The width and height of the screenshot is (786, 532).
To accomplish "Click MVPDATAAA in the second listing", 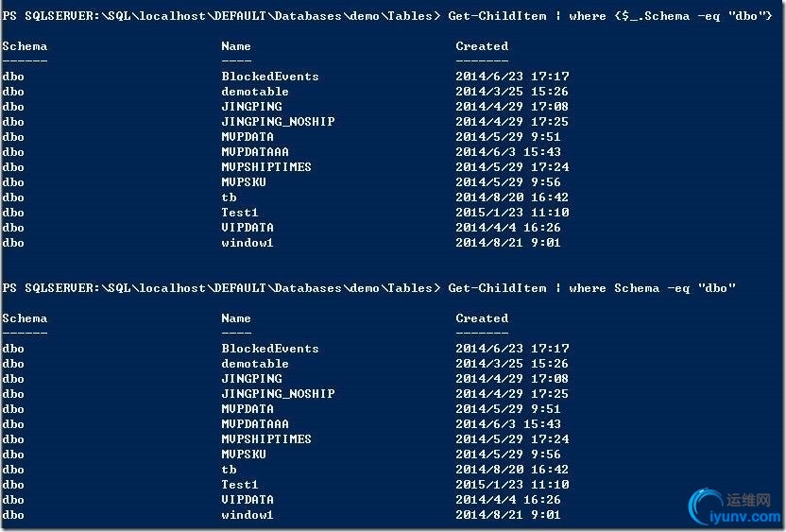I will point(255,424).
